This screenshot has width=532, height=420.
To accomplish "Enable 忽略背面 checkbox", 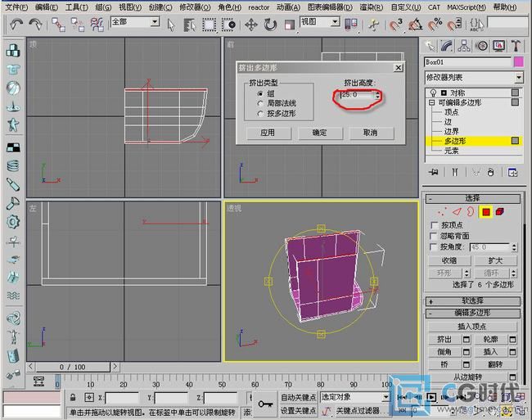I will 434,236.
